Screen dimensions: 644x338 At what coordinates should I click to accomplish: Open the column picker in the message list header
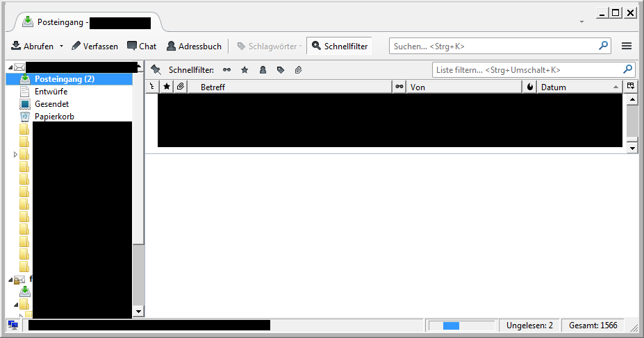631,87
